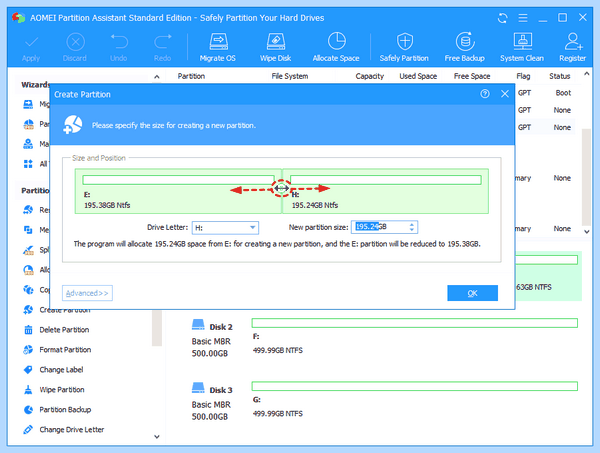Open the hamburger menu in the title bar

pyautogui.click(x=523, y=18)
